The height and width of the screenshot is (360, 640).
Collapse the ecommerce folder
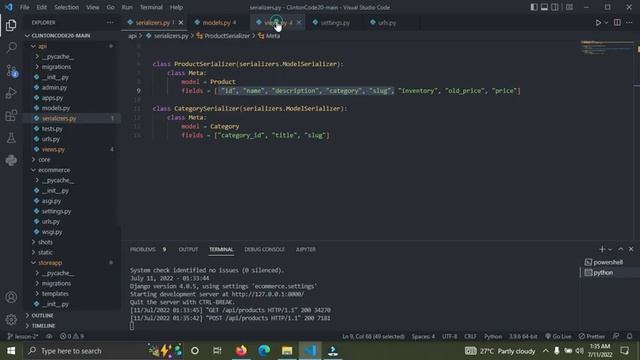54,170
